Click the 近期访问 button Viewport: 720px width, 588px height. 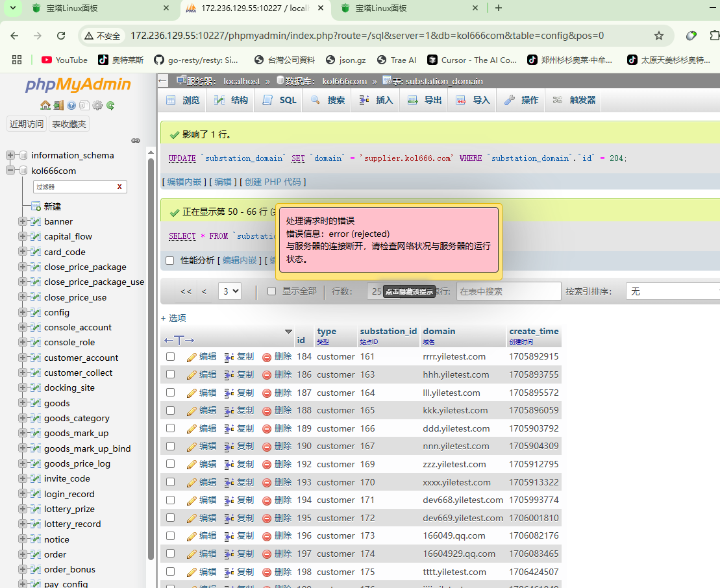point(27,124)
